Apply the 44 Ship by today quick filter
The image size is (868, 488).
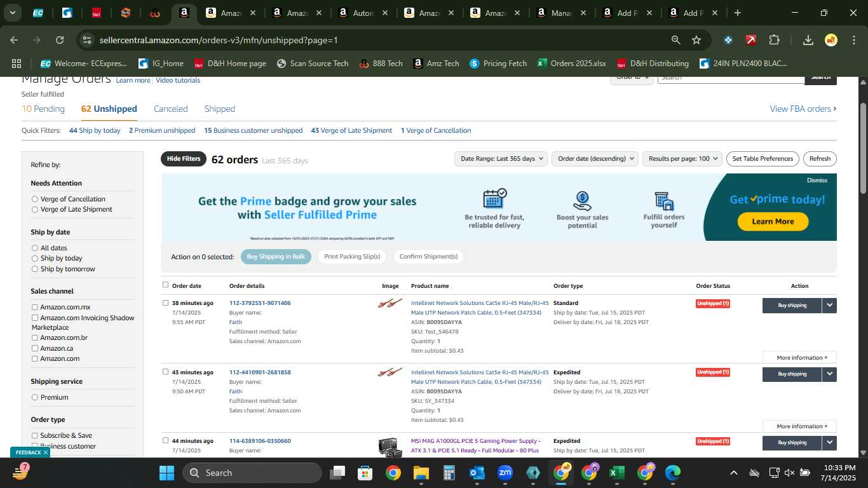click(95, 130)
